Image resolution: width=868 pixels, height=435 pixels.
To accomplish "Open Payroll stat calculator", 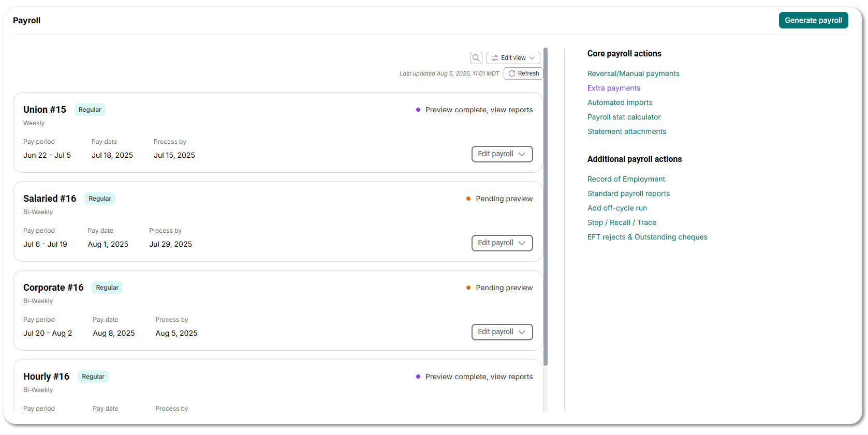I will (x=624, y=117).
